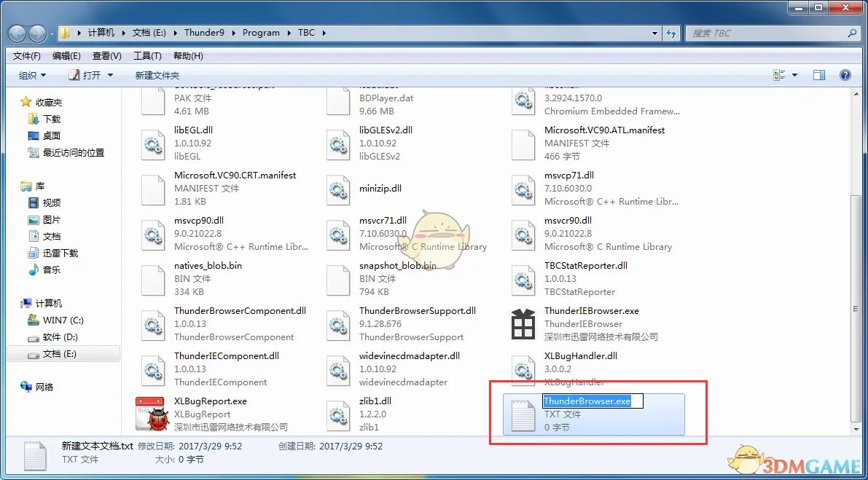The width and height of the screenshot is (868, 480).
Task: Open the 工具(T) menu
Action: click(147, 56)
